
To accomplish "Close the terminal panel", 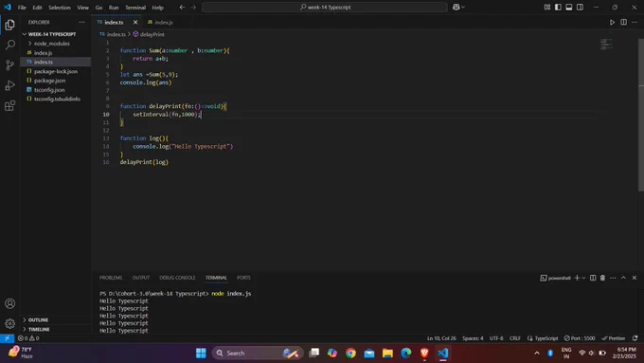I will click(635, 278).
